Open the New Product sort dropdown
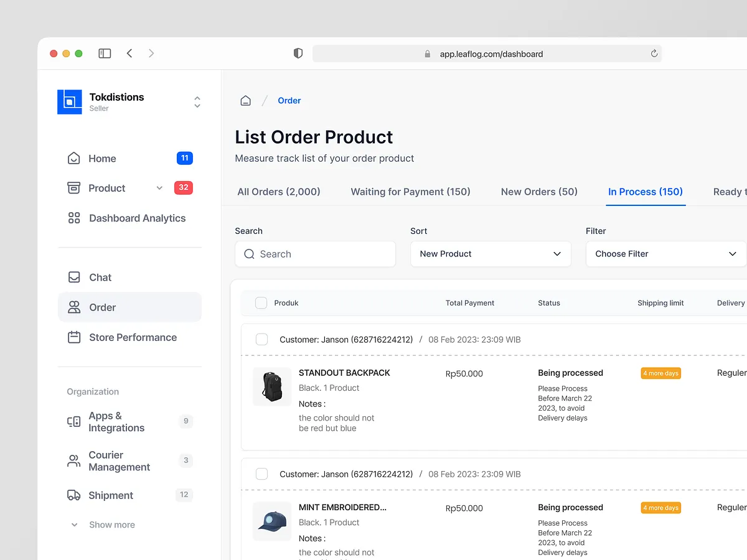The width and height of the screenshot is (747, 560). 490,254
